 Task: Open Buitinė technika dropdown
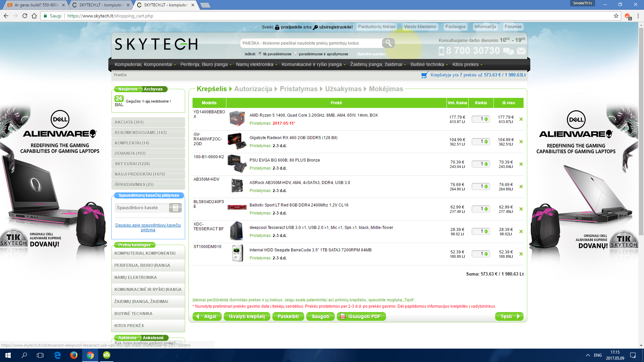click(x=429, y=64)
